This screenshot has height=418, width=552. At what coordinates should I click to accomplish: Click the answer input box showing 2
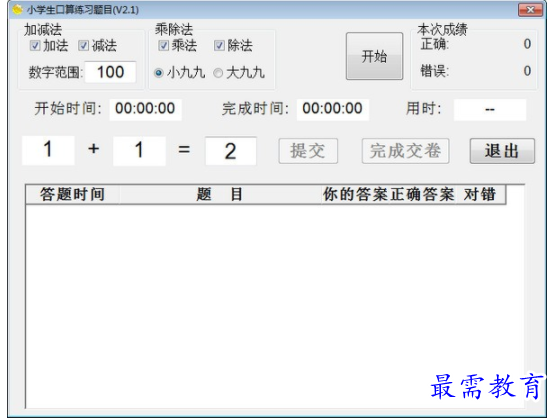(231, 151)
